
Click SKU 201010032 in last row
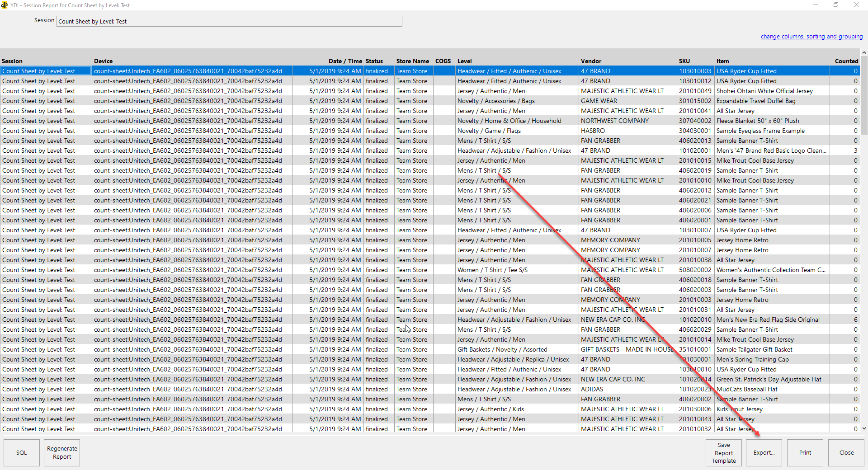tap(695, 429)
